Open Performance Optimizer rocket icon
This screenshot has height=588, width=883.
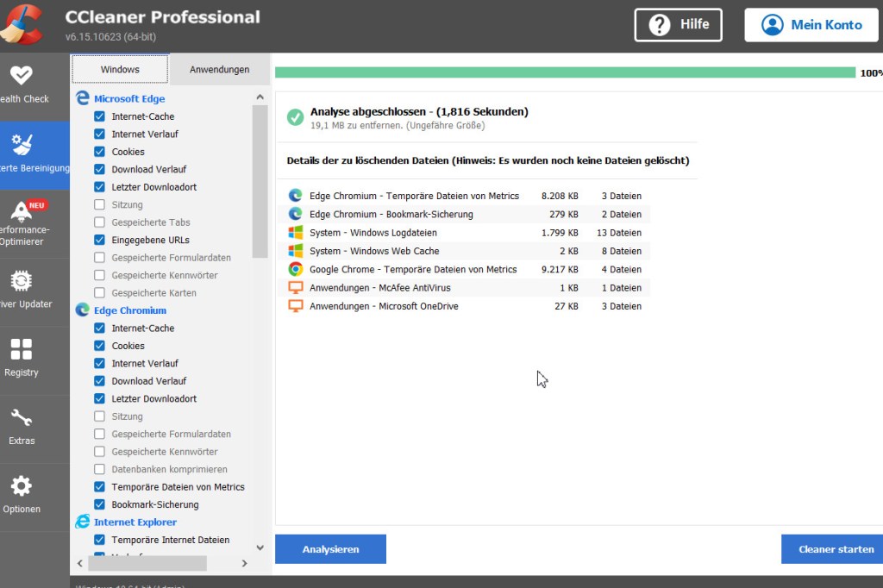point(21,211)
